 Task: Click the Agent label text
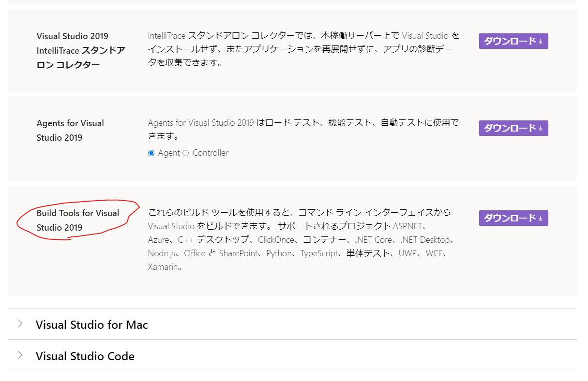point(169,153)
